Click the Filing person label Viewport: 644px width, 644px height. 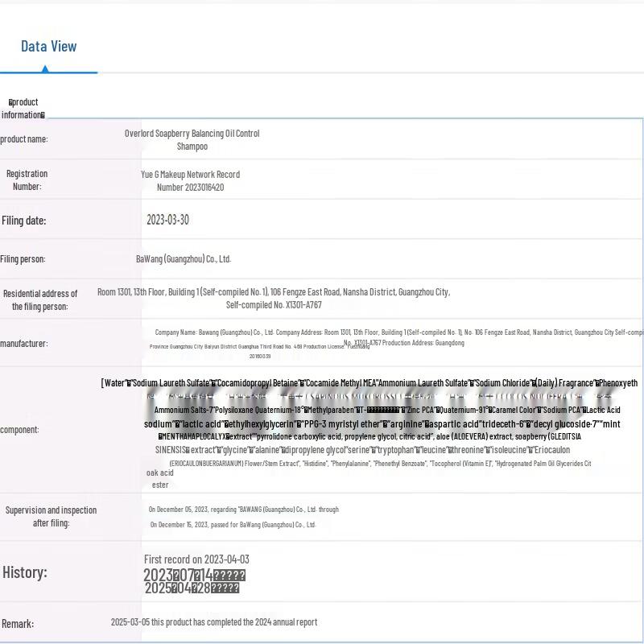(23, 259)
